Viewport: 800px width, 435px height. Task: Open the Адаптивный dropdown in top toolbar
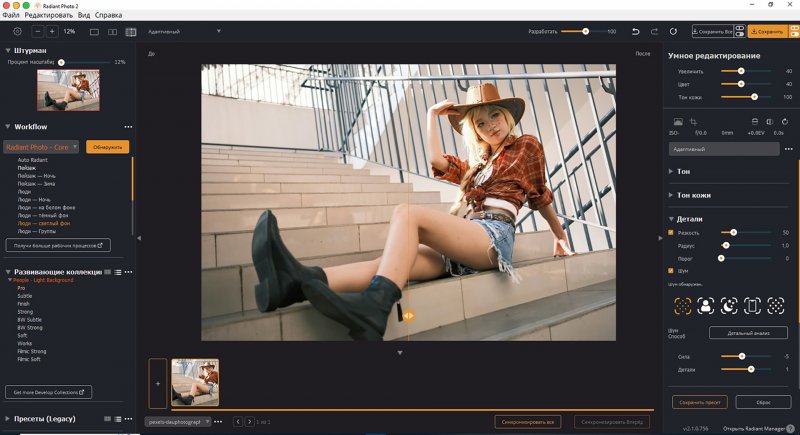[x=184, y=32]
